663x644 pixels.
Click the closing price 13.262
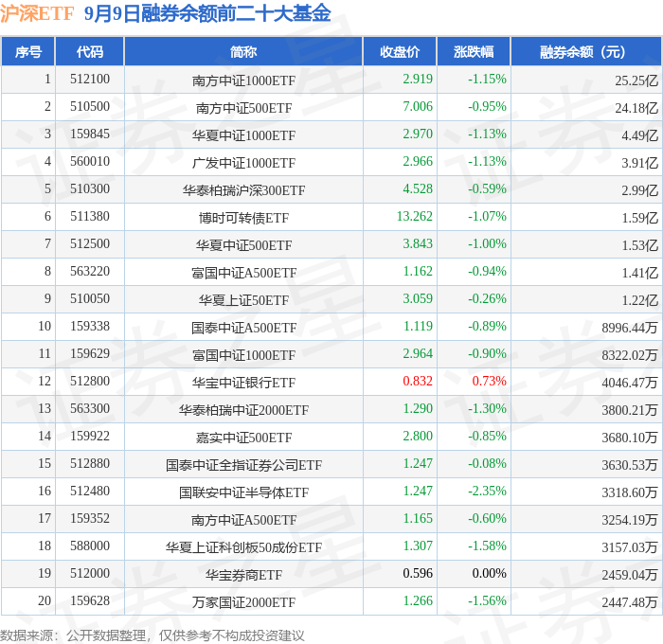pyautogui.click(x=415, y=216)
